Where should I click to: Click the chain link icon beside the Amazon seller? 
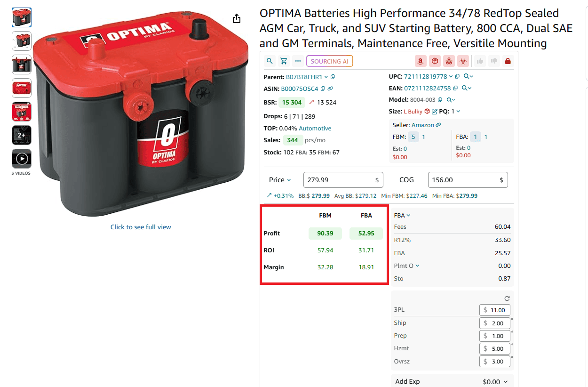438,125
